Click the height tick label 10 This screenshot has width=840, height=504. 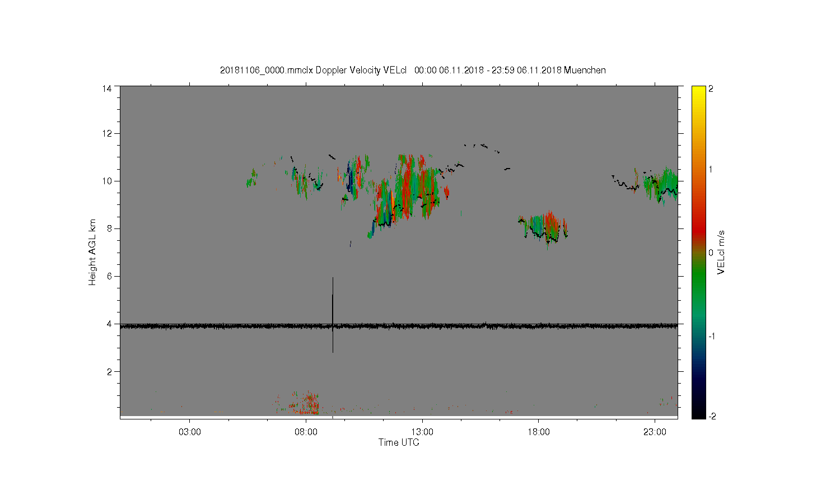(x=107, y=181)
